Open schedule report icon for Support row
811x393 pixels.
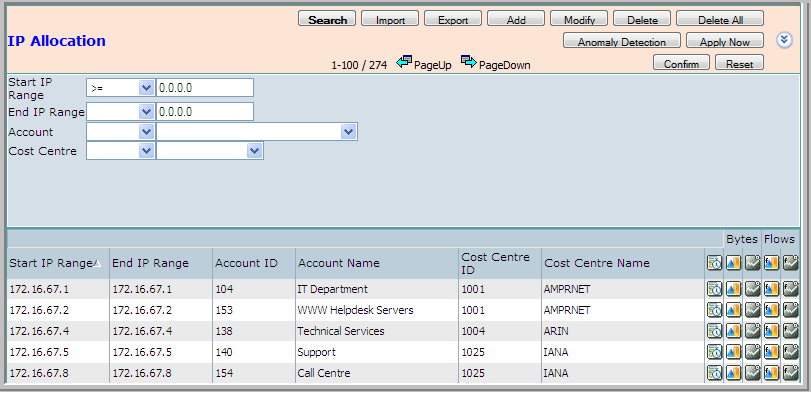click(x=714, y=352)
